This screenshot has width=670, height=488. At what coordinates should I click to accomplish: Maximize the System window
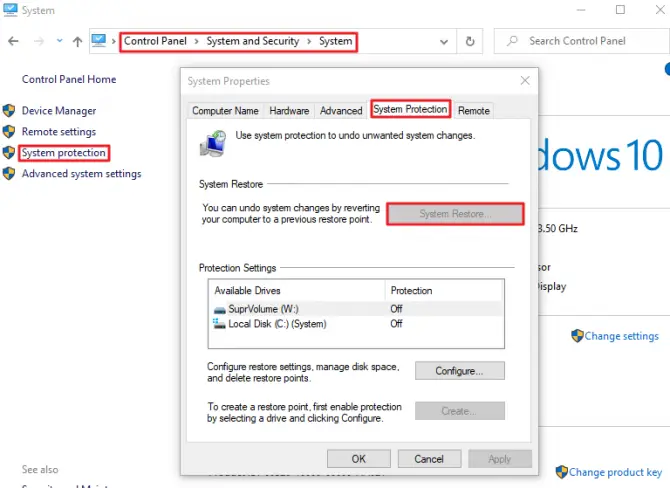coord(620,10)
